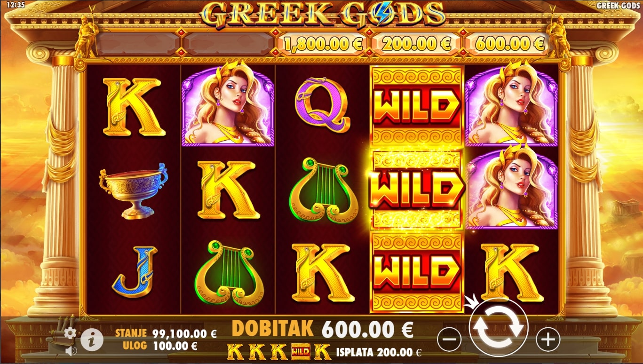Mute sound via the speaker icon

(71, 351)
